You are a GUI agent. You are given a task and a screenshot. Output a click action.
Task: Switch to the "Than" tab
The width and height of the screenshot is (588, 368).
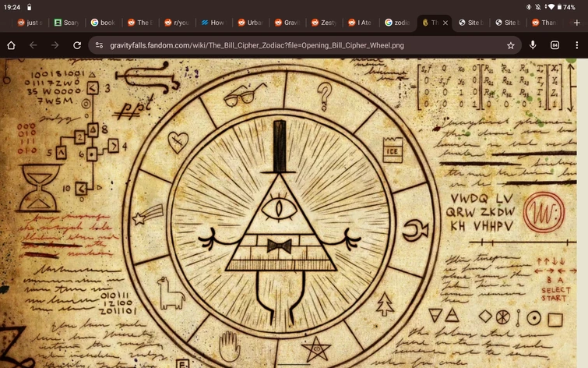[544, 23]
